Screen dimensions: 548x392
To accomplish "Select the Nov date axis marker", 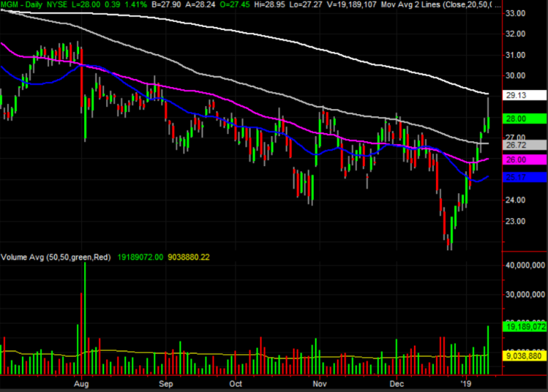I will (320, 384).
